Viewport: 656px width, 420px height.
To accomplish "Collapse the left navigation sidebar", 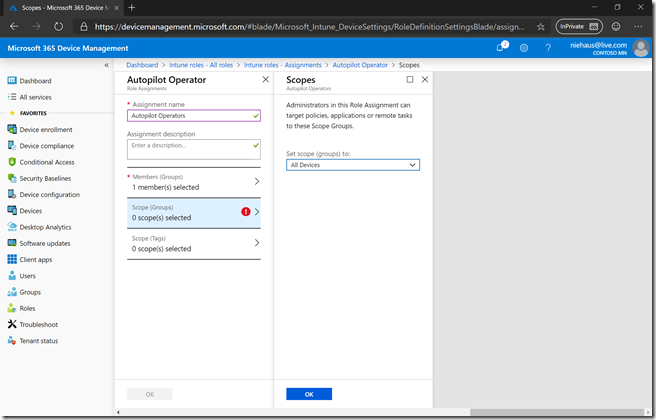I will (x=107, y=65).
